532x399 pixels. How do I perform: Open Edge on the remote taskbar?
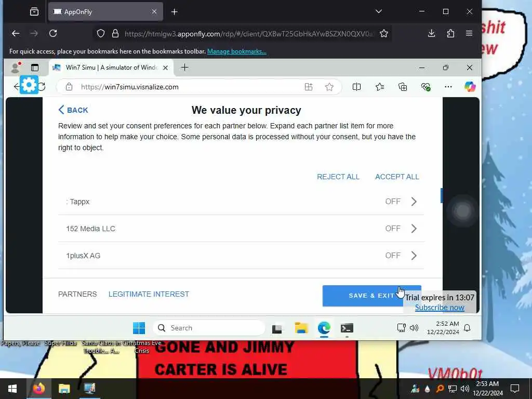click(324, 328)
